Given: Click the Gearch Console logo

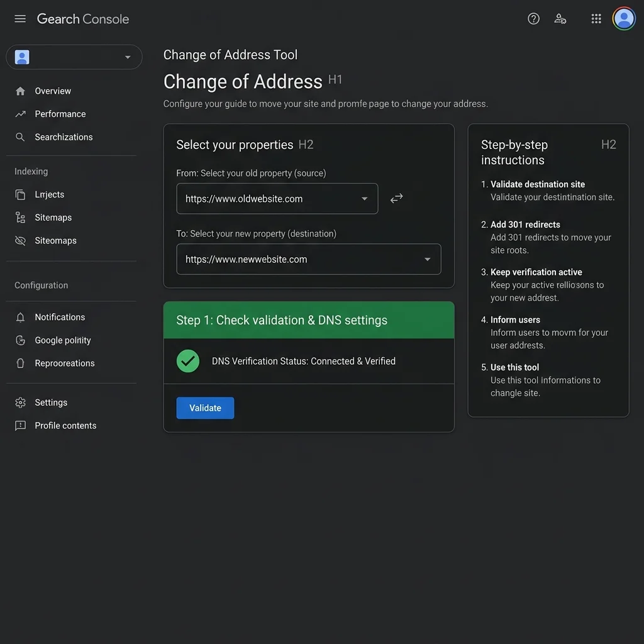Looking at the screenshot, I should (83, 19).
